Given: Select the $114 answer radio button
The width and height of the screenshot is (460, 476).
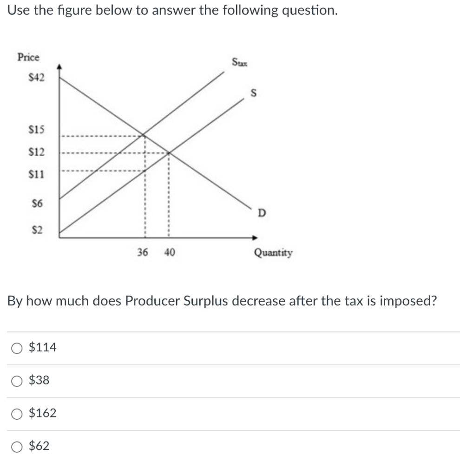Looking at the screenshot, I should click(x=17, y=346).
